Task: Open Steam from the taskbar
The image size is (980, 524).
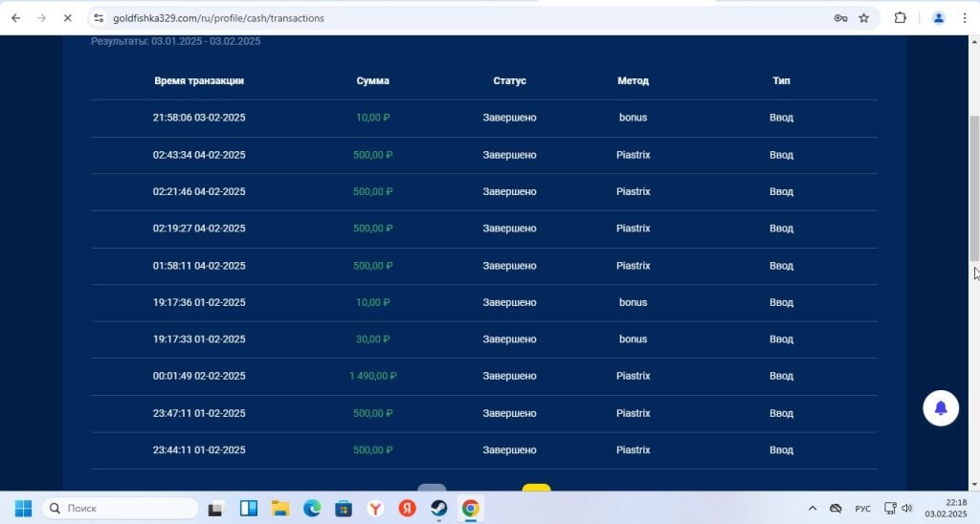Action: pyautogui.click(x=438, y=509)
